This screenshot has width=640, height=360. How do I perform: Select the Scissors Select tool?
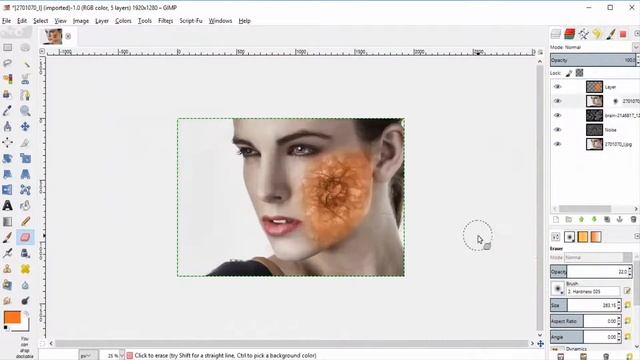click(25, 79)
